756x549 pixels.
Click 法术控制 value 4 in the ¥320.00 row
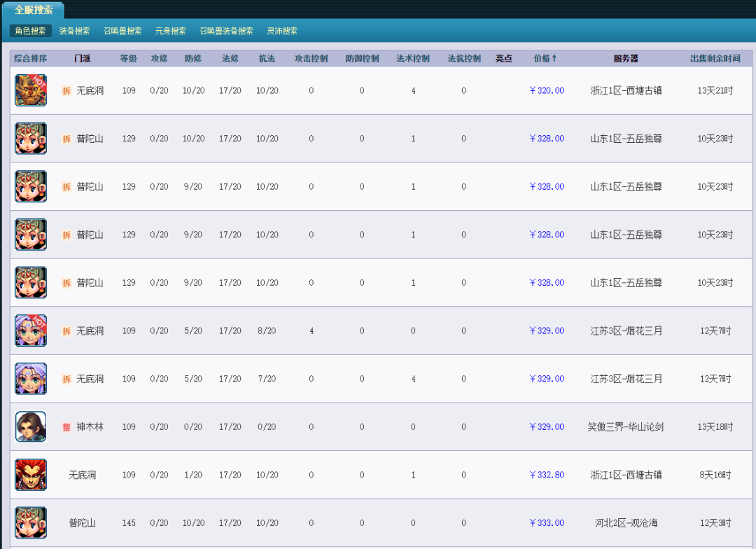tap(413, 90)
